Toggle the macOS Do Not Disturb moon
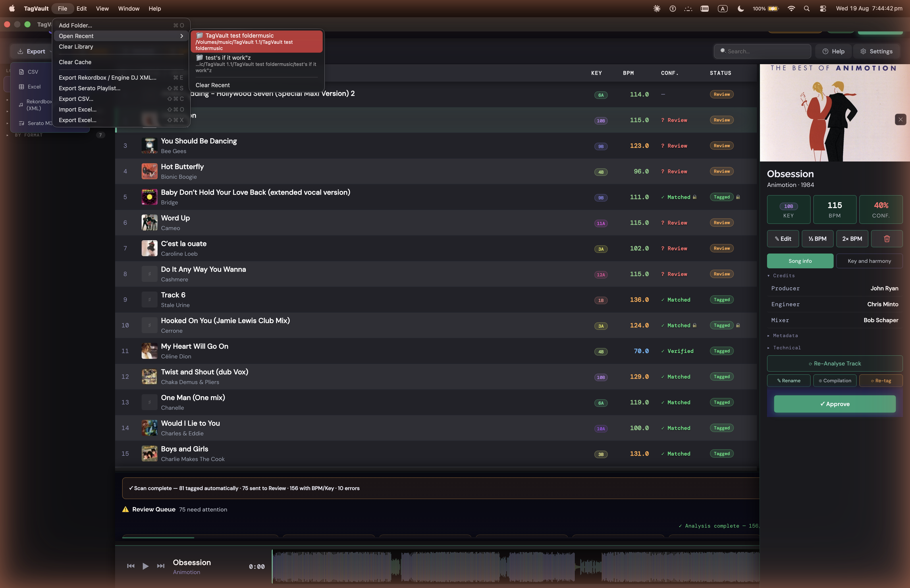The height and width of the screenshot is (588, 910). tap(740, 8)
